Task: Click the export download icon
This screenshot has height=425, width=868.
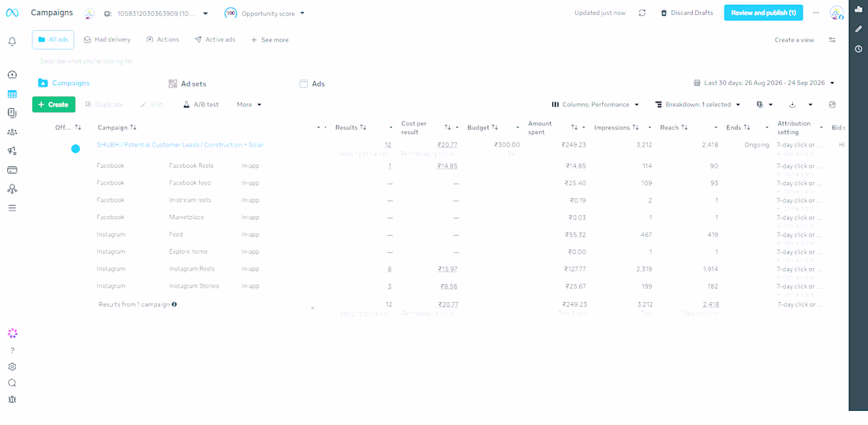Action: pos(792,105)
